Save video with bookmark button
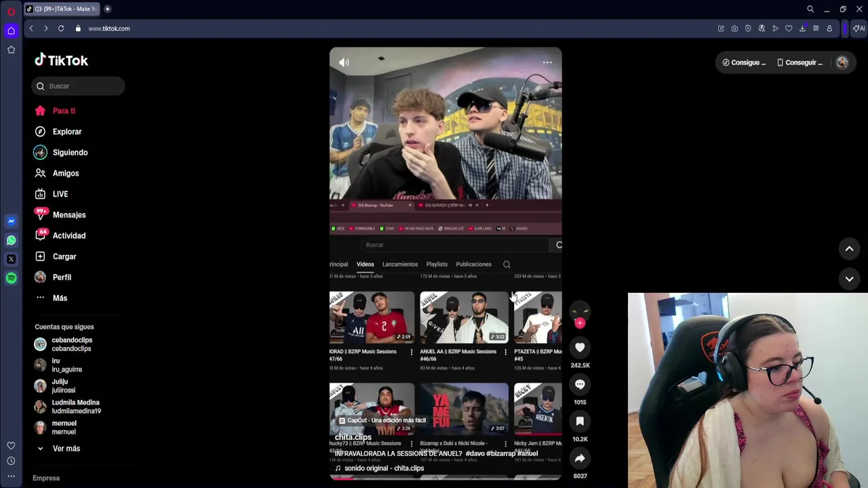 click(x=580, y=421)
